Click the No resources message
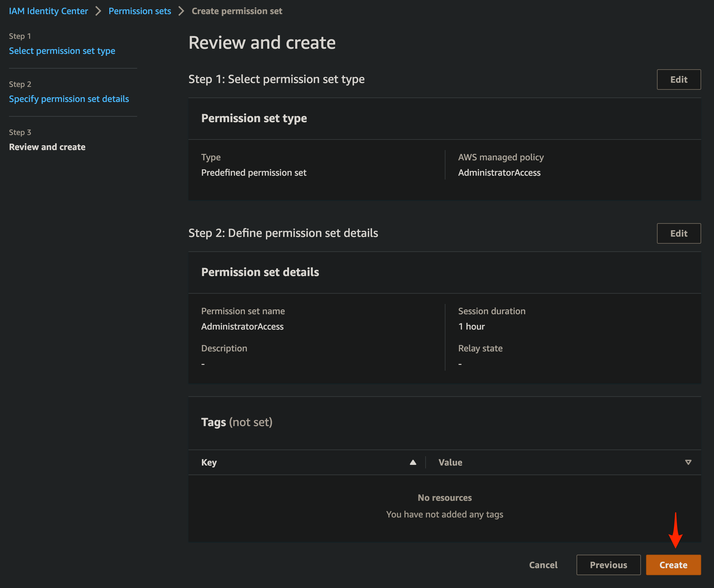 click(x=444, y=498)
